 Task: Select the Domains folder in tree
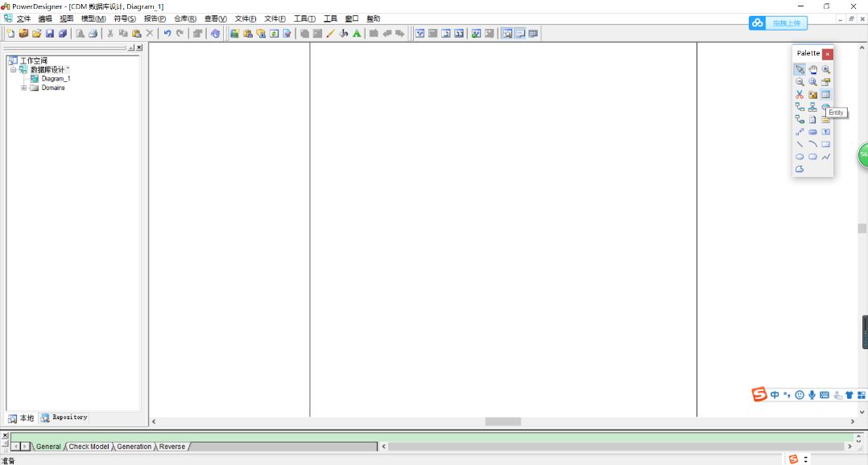(x=53, y=88)
